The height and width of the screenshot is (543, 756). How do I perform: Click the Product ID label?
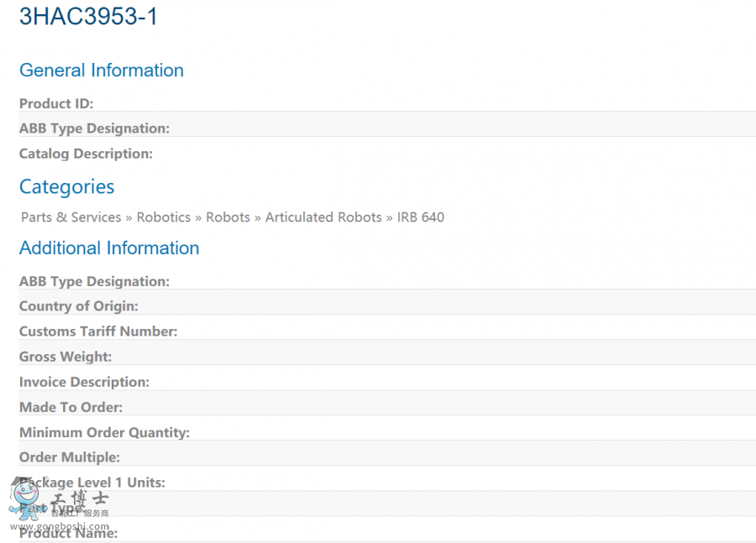tap(56, 103)
